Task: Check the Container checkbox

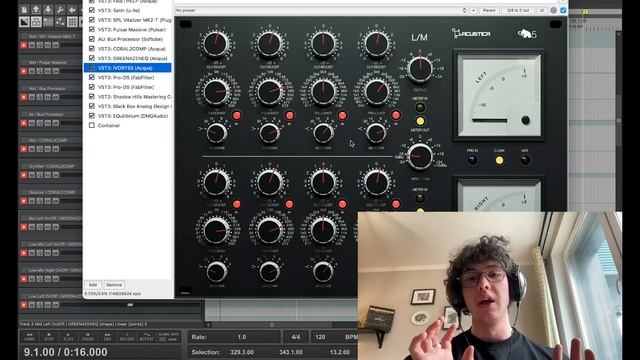Action: [92, 125]
